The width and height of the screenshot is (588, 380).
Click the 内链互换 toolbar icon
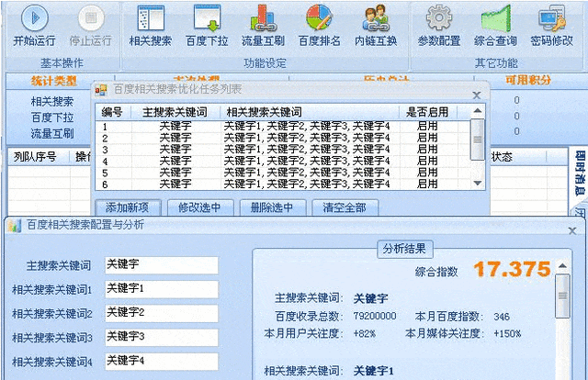(x=376, y=19)
